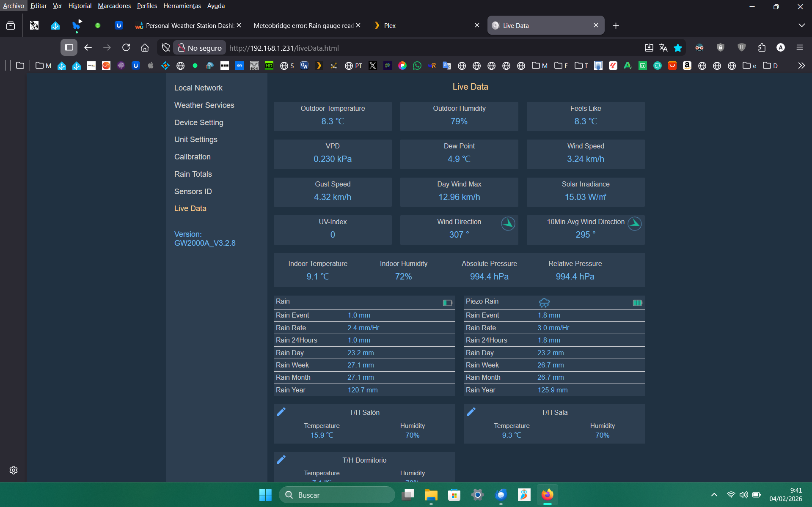Image resolution: width=812 pixels, height=507 pixels.
Task: Click the edit pencil for T/H Dormitorio
Action: click(281, 460)
